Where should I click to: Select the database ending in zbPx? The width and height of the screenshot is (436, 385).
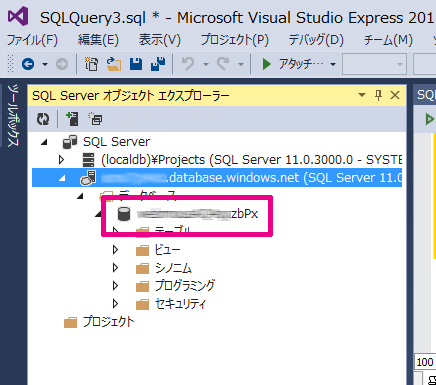tap(198, 214)
